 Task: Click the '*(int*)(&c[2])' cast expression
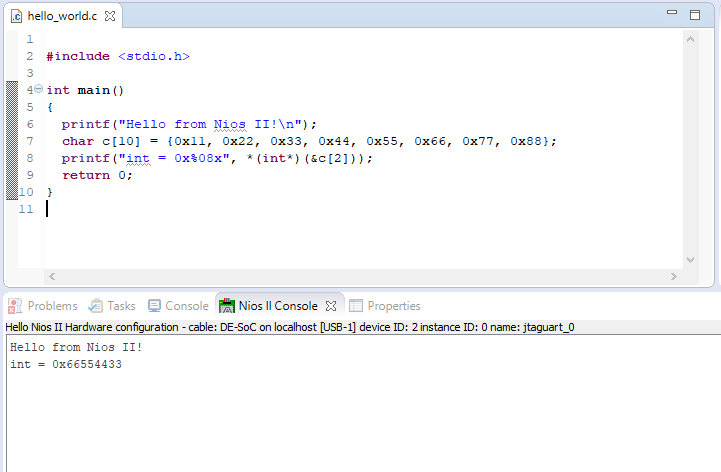click(305, 158)
